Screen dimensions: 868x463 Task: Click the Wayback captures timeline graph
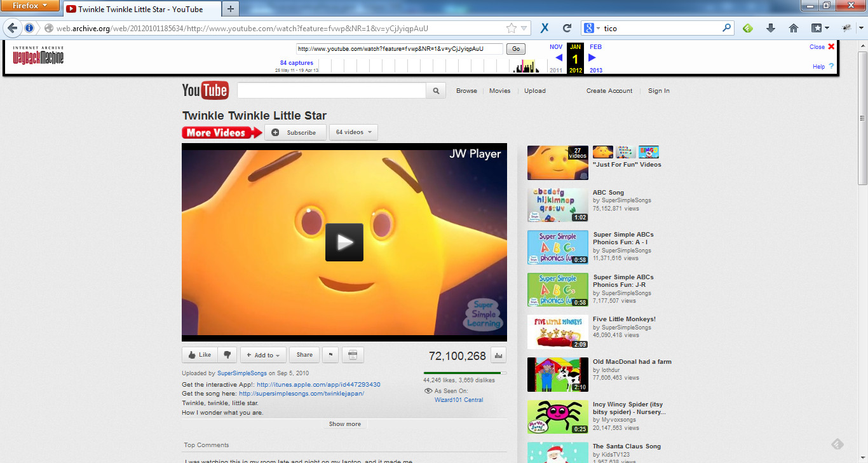(x=432, y=66)
